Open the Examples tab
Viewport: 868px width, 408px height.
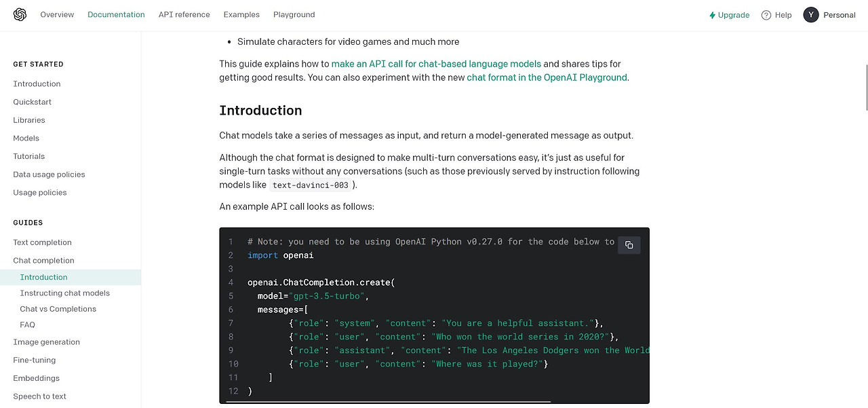[241, 15]
